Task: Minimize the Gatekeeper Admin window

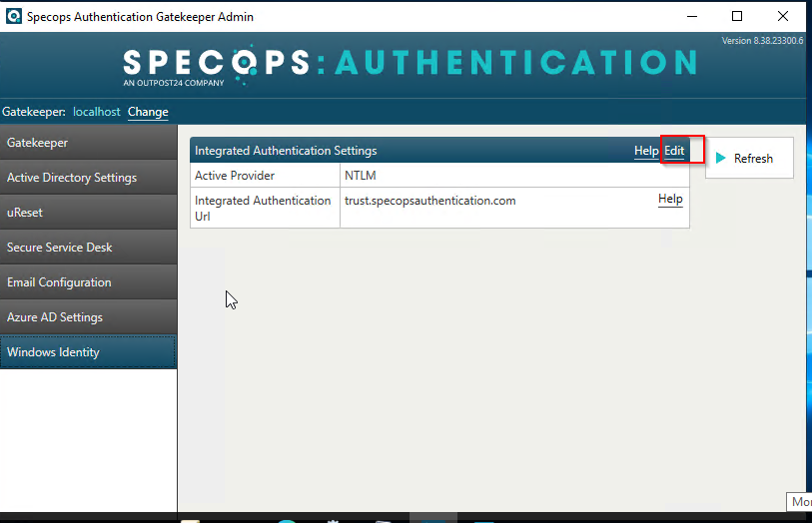Action: pos(692,16)
